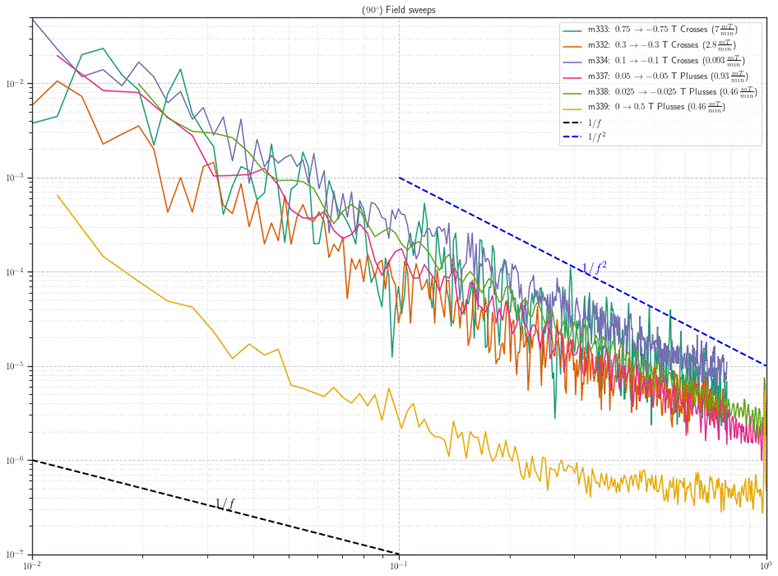The height and width of the screenshot is (576, 778).
Task: Click the m332 orange legend line swatch
Action: coord(572,45)
